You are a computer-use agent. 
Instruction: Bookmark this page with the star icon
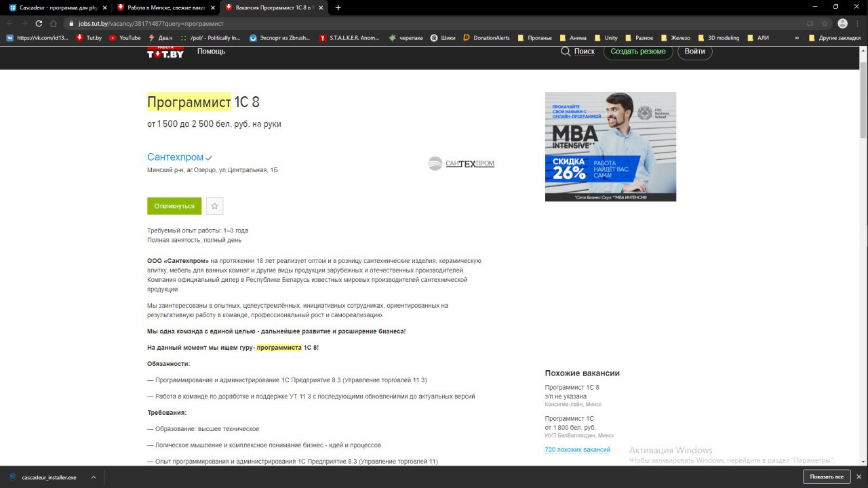click(x=825, y=23)
